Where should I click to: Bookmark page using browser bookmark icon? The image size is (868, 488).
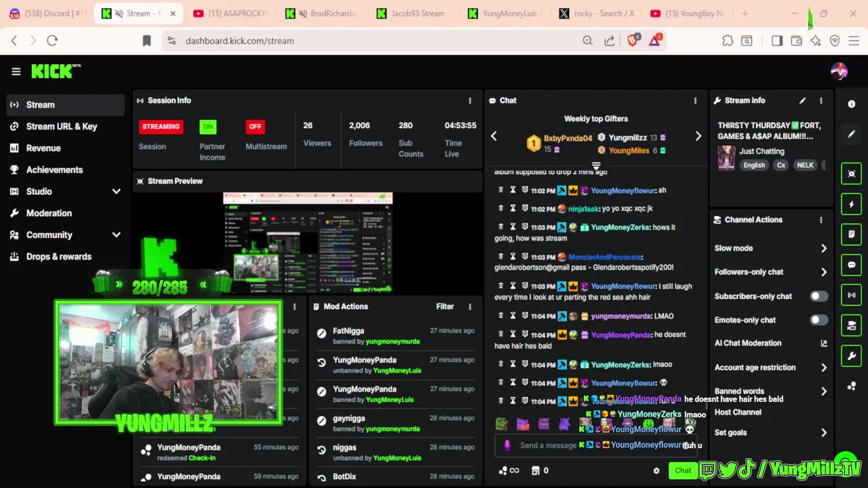pos(146,41)
